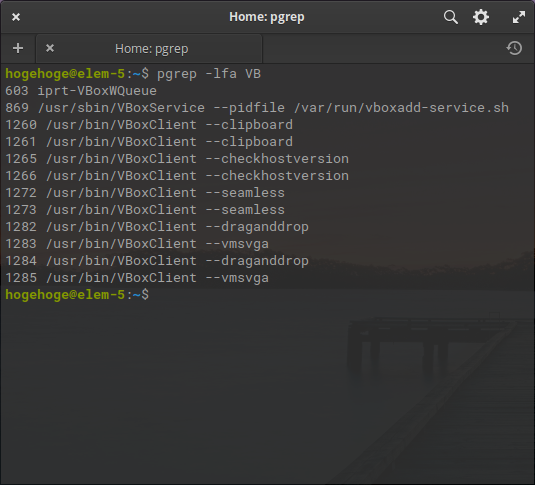Click the empty tab bar area beside tab
Viewport: 535px width, 485px height.
(382, 48)
